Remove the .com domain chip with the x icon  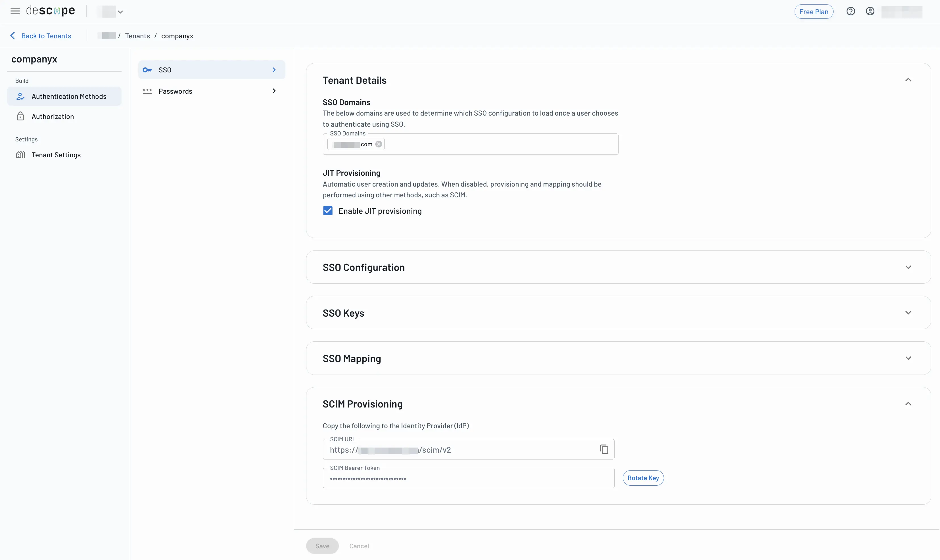tap(379, 144)
